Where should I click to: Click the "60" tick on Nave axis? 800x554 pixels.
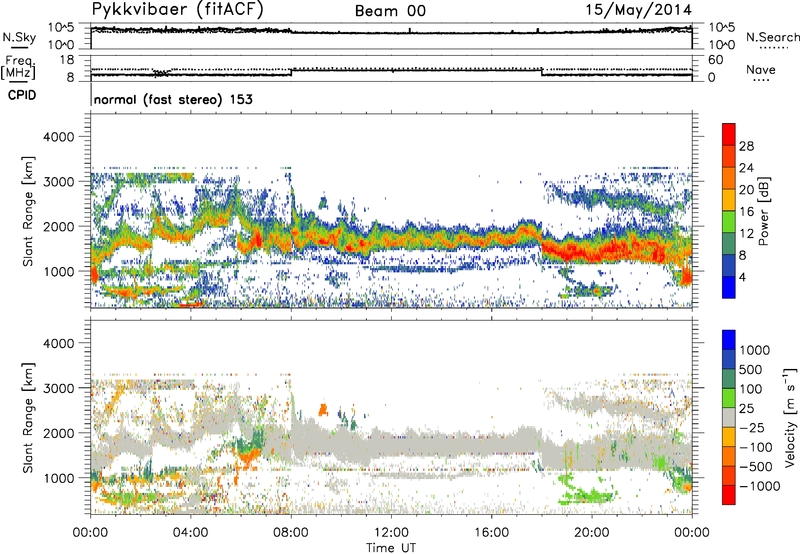(716, 60)
